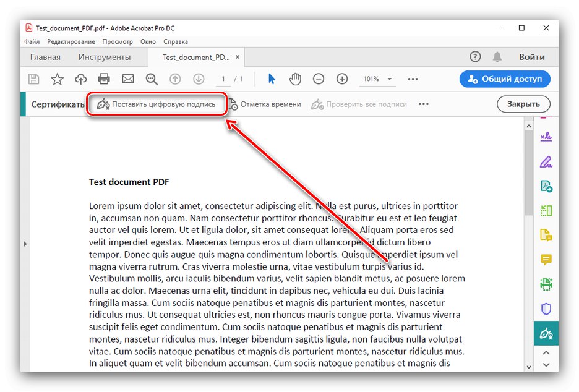Click Закрыть to close Certificates bar
Viewport: 579px width, 392px height.
pos(523,104)
